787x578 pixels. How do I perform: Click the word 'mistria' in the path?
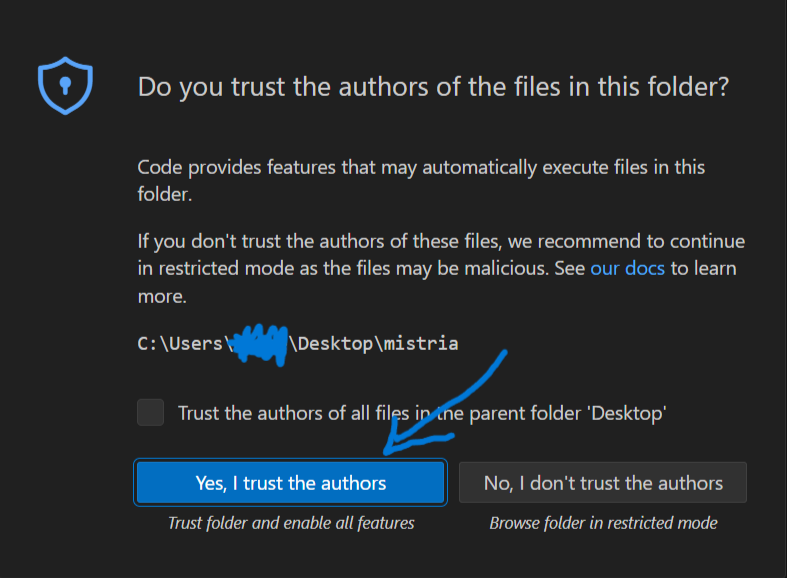420,343
